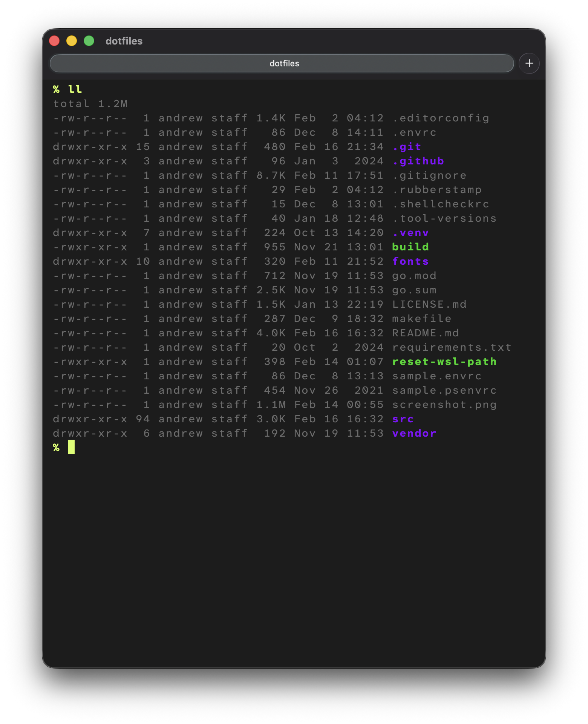Screen dimensions: 588x724
Task: Click the purple src directory name
Action: pyautogui.click(x=403, y=419)
